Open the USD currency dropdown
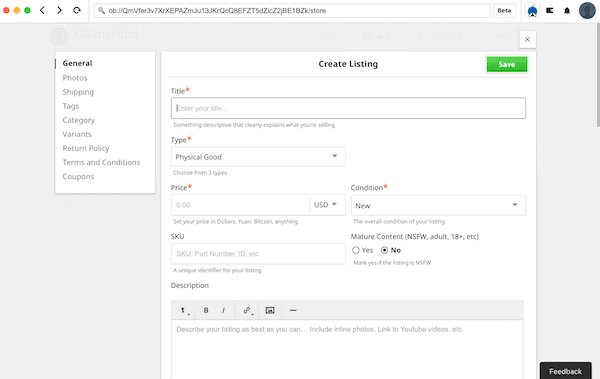Screen dimensions: 600x379 (326, 205)
